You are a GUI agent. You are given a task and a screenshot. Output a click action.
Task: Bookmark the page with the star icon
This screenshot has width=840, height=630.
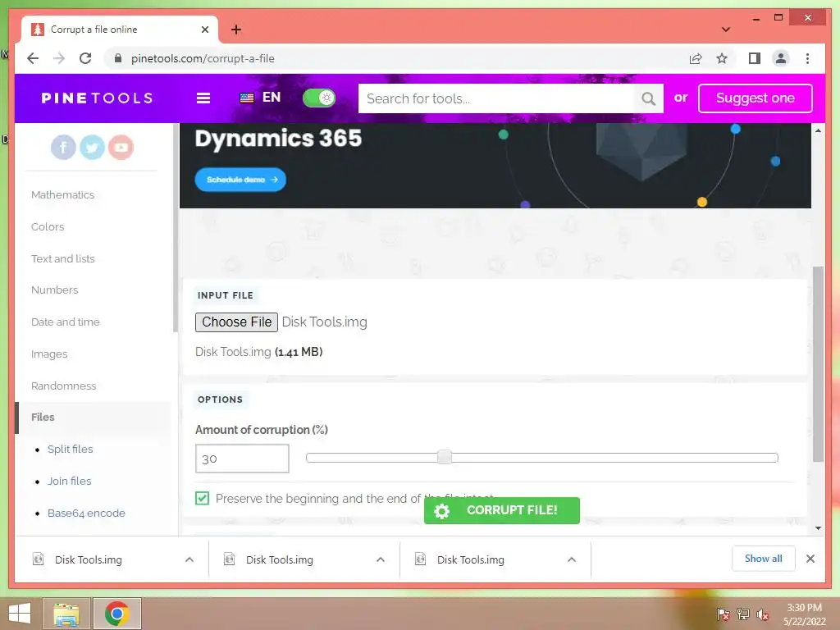click(722, 58)
